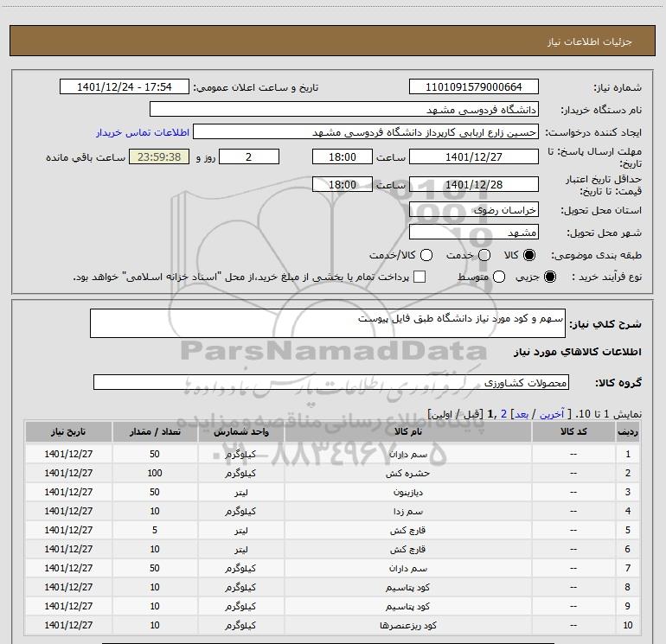Click the نام دستگاه خریدار field
The height and width of the screenshot is (644, 666).
344,109
